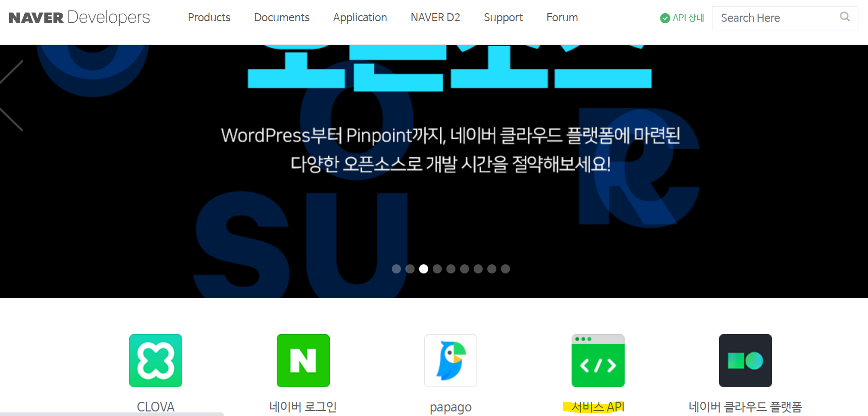Viewport: 868px width, 416px height.
Task: Open the 네이버 클라우드 플랫폼 dark icon
Action: [x=745, y=360]
